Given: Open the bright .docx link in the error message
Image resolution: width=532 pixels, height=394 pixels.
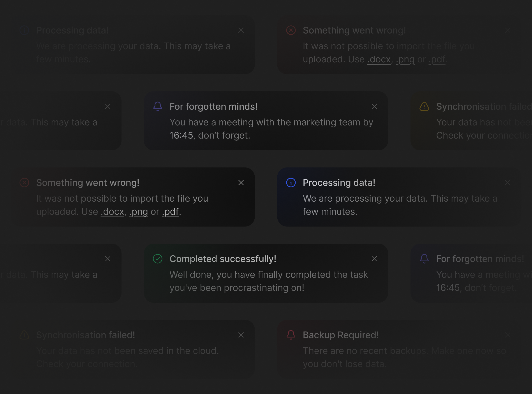Looking at the screenshot, I should pos(112,212).
